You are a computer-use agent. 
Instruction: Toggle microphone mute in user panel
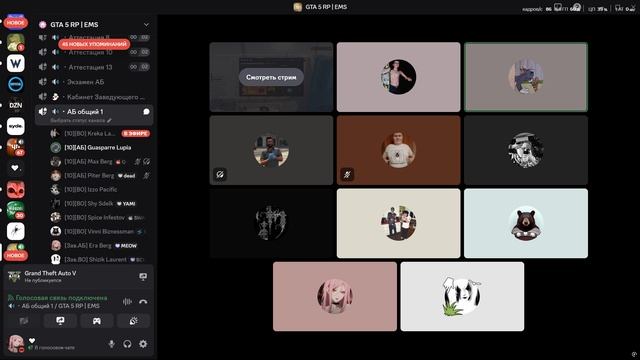111,344
